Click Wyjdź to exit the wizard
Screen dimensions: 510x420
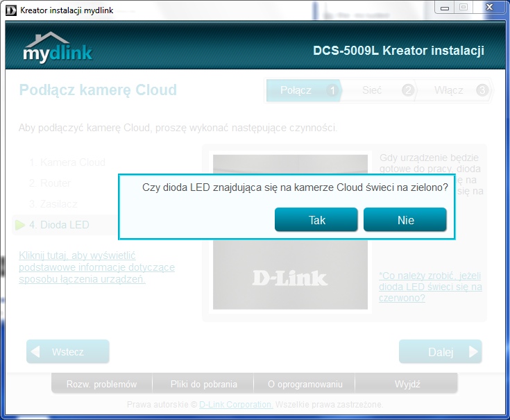click(407, 384)
